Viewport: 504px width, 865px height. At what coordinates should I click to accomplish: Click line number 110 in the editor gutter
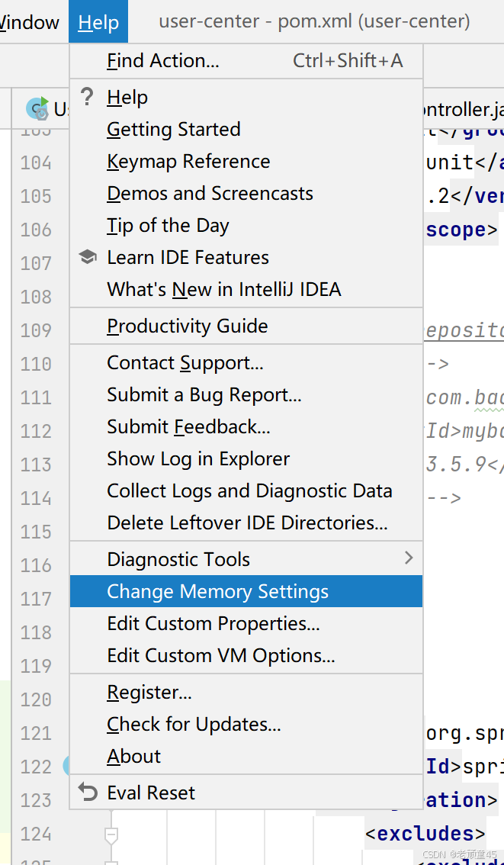pyautogui.click(x=36, y=364)
